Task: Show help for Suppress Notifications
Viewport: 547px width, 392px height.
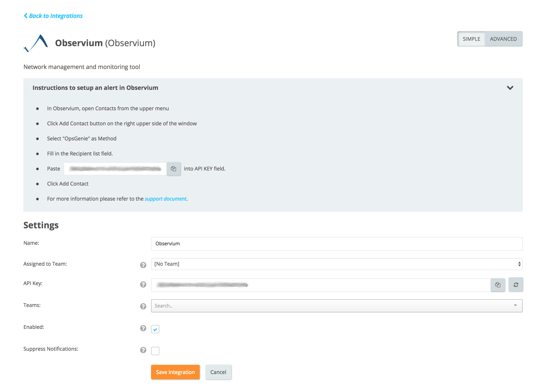Action: pyautogui.click(x=143, y=350)
